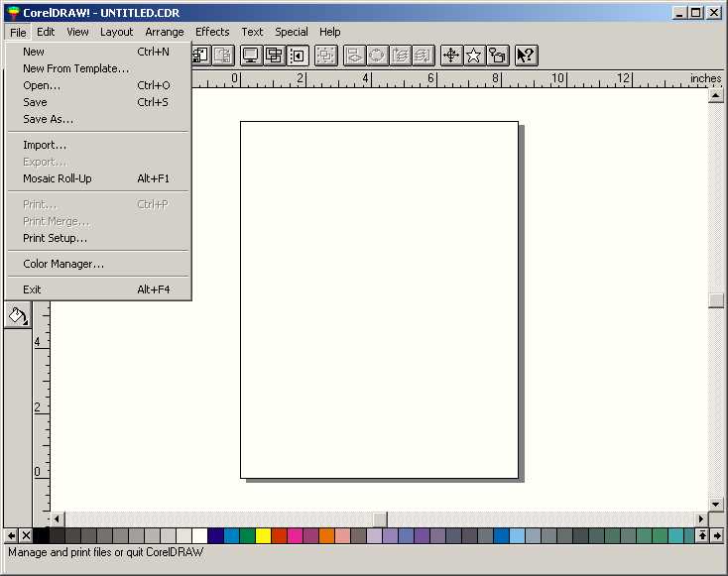Click the Transform roll-up four-arrow icon
Viewport: 728px width, 576px height.
(451, 56)
